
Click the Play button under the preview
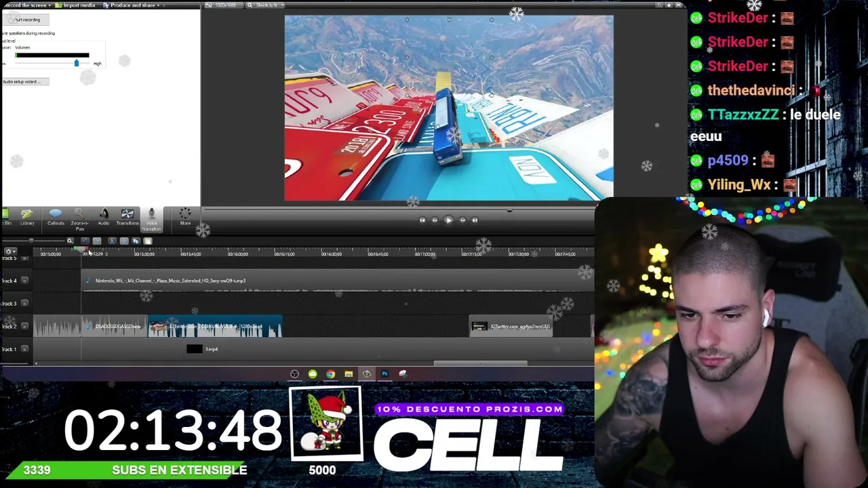(448, 220)
